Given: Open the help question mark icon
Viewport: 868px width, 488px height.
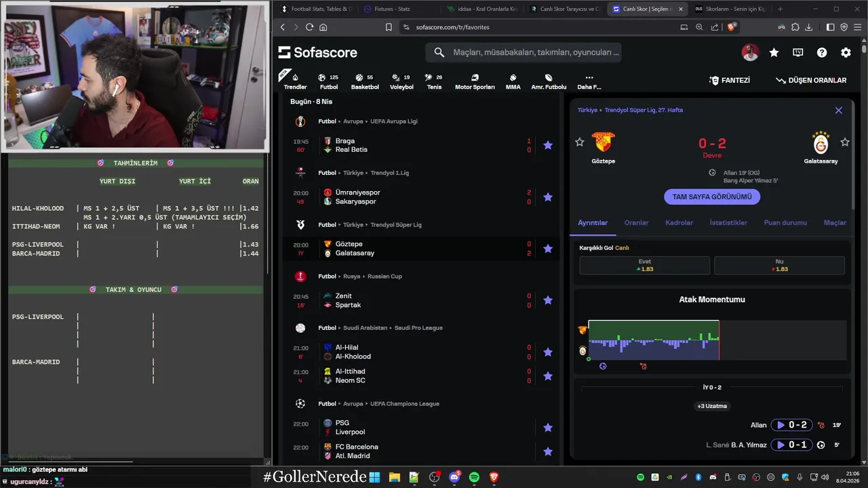Looking at the screenshot, I should click(x=822, y=52).
